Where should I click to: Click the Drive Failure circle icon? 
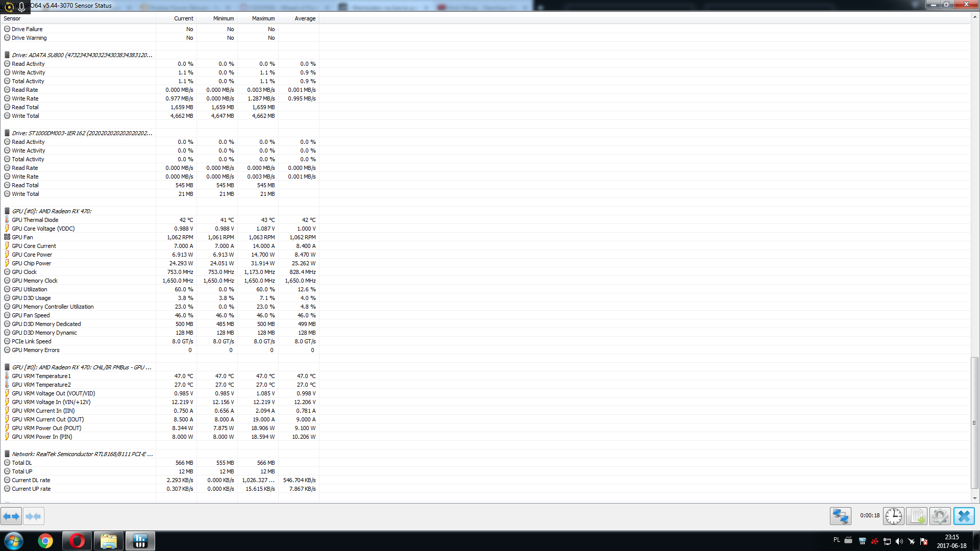pos(7,29)
